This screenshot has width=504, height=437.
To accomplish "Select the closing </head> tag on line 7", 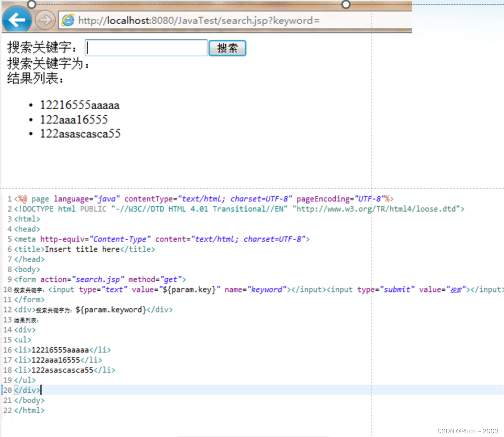I will (29, 259).
